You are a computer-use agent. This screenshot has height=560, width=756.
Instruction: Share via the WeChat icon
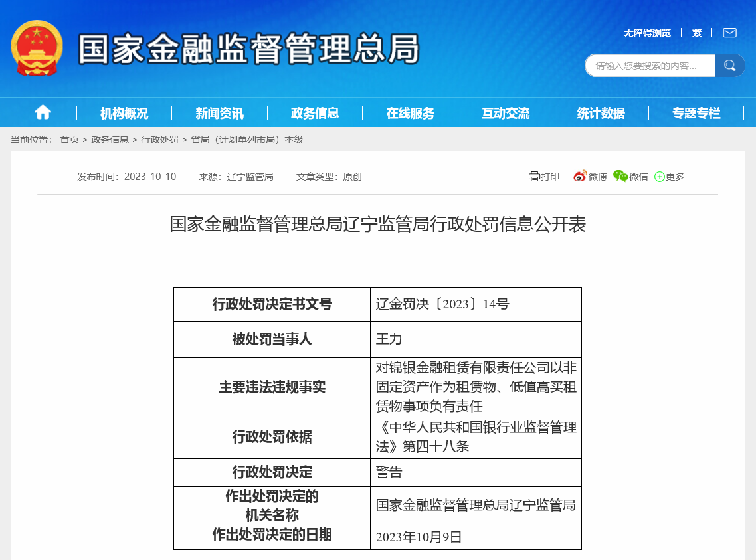[620, 177]
